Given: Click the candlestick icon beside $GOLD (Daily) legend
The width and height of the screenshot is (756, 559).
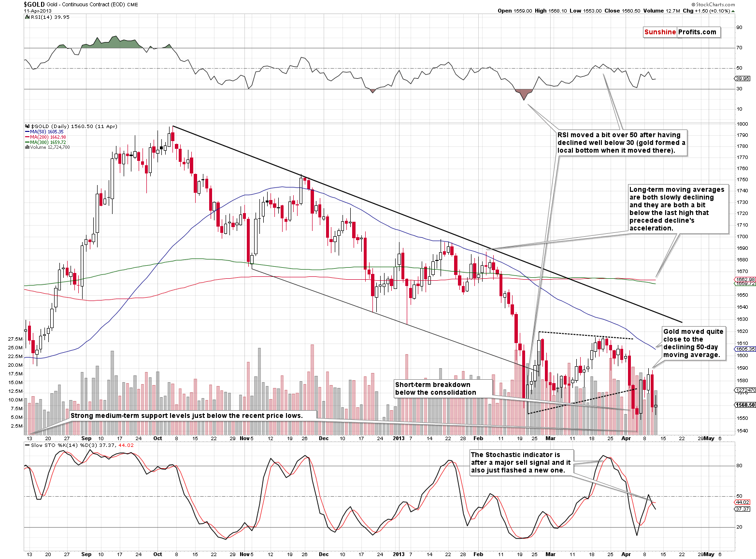Looking at the screenshot, I should [x=27, y=126].
